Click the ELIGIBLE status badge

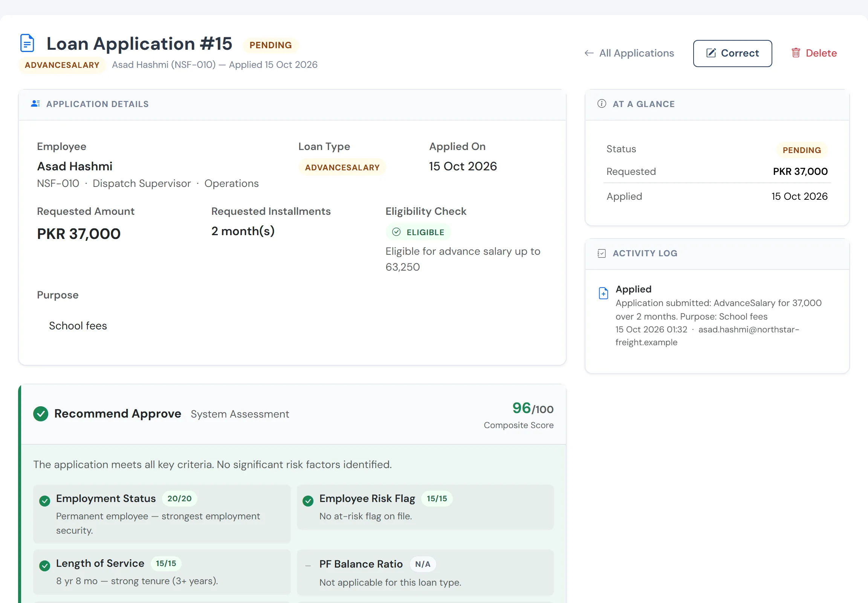tap(419, 232)
